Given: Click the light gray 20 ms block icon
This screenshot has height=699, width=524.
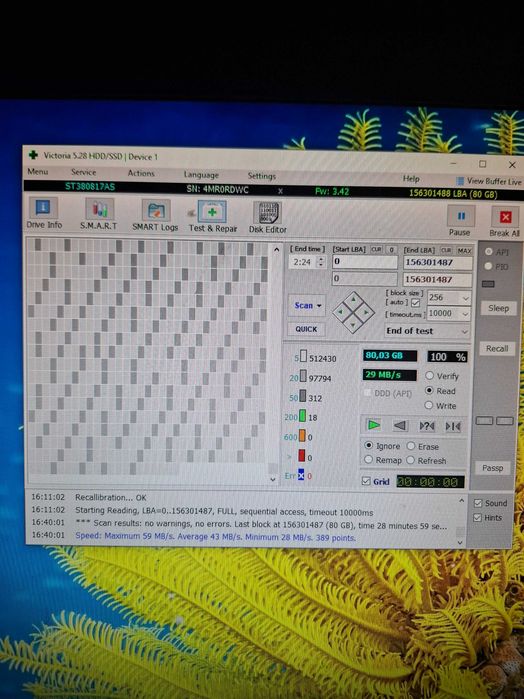Looking at the screenshot, I should click(x=303, y=376).
